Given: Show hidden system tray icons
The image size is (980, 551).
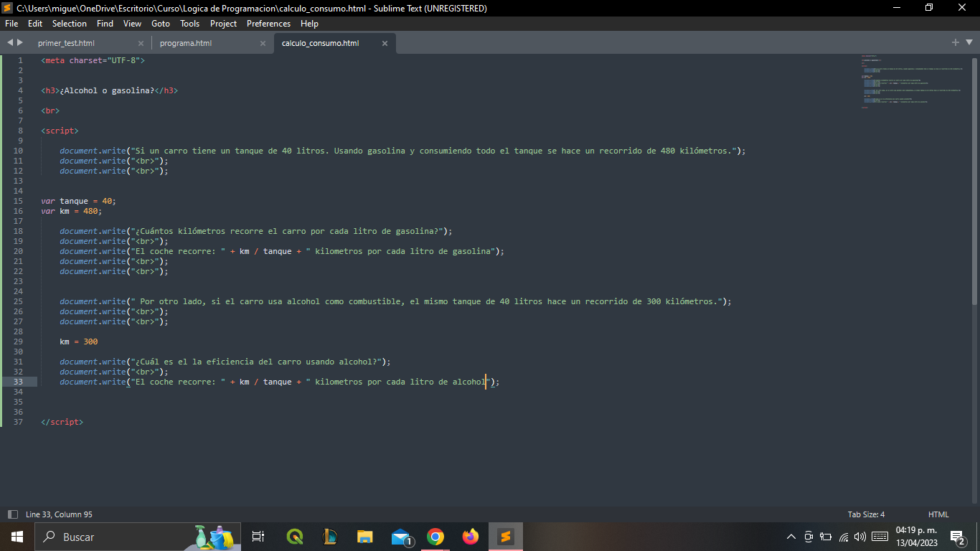Looking at the screenshot, I should [791, 537].
